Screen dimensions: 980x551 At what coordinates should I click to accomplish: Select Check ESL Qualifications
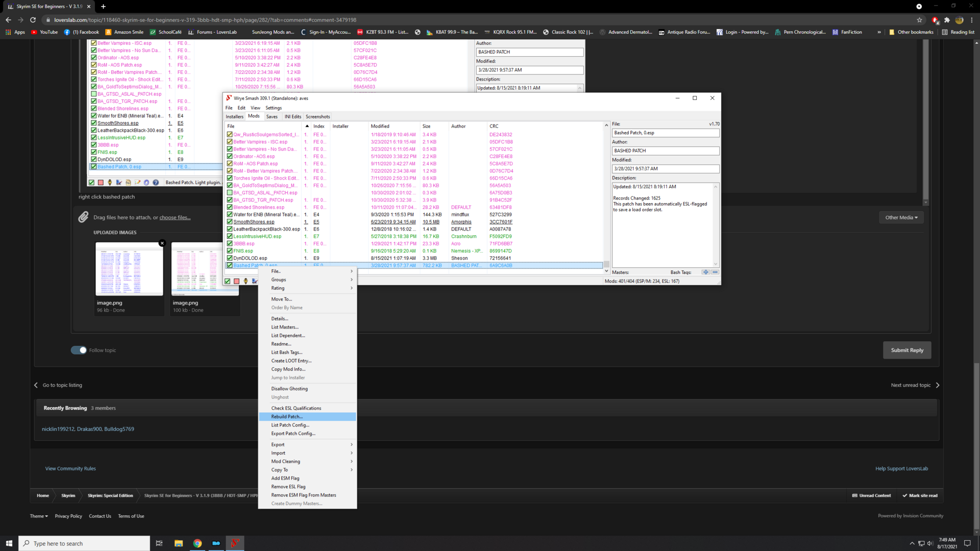pyautogui.click(x=307, y=408)
